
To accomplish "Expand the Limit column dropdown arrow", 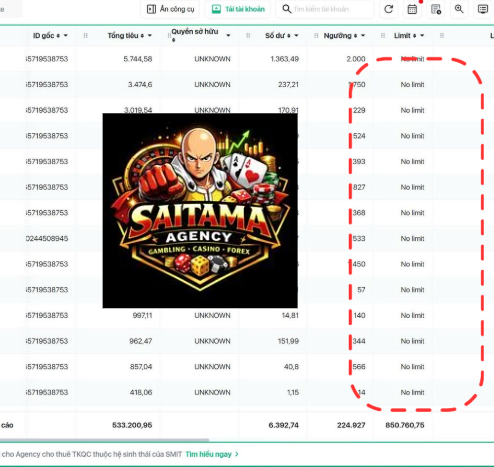I will point(422,35).
